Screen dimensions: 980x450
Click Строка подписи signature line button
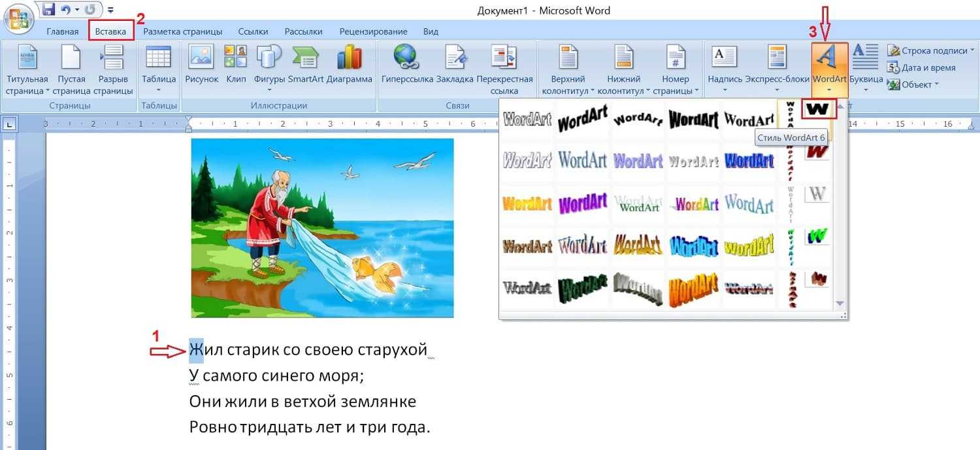[927, 50]
